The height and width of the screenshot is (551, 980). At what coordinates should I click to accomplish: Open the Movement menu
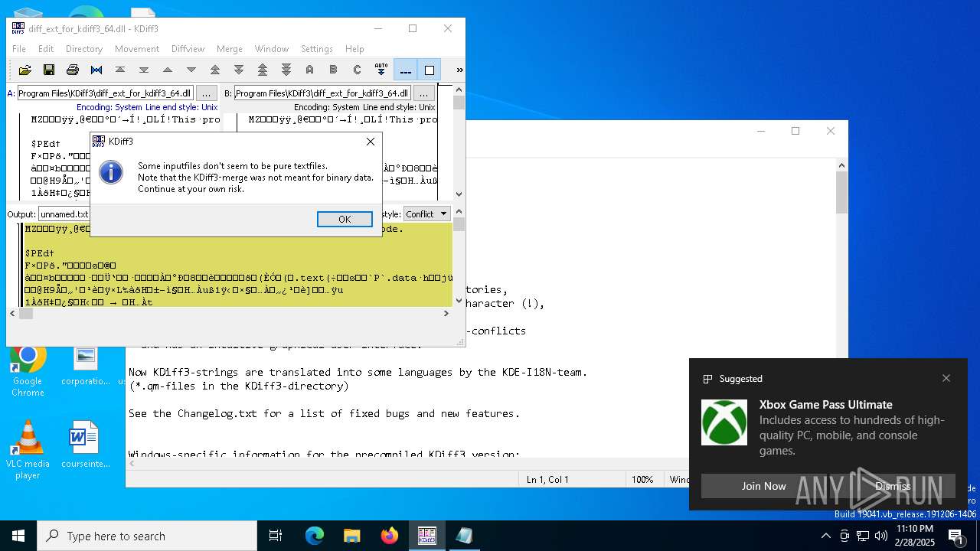(x=137, y=48)
